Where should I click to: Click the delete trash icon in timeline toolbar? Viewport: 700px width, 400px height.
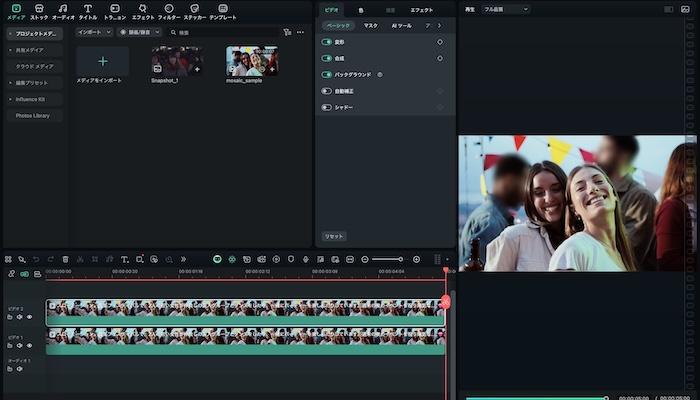click(x=65, y=259)
